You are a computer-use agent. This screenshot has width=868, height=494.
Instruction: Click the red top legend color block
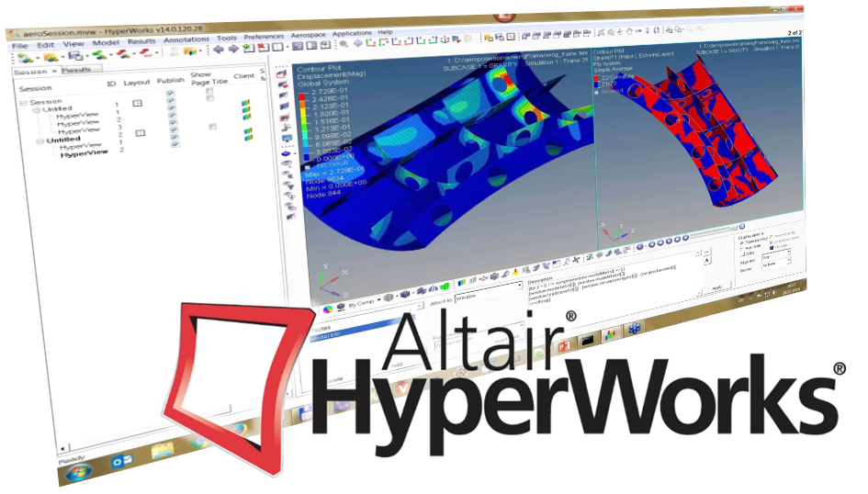point(302,97)
